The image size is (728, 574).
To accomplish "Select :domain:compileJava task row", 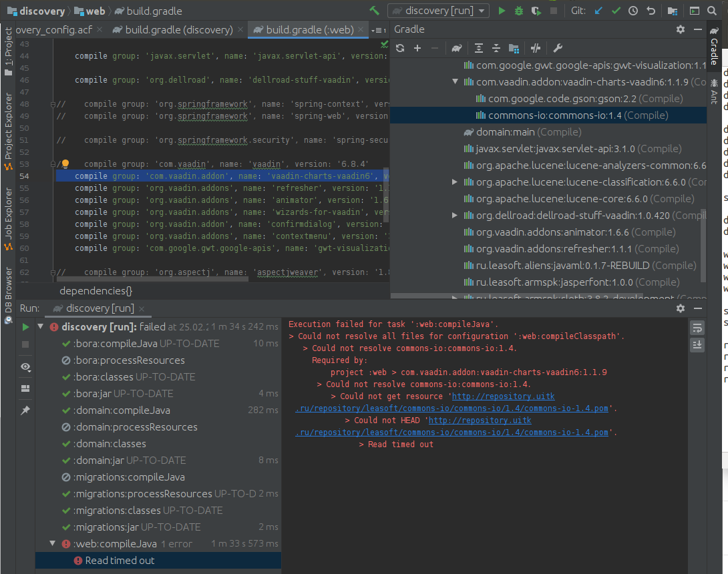I will pyautogui.click(x=158, y=410).
